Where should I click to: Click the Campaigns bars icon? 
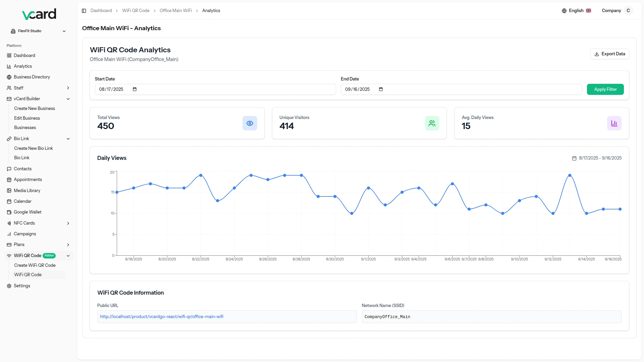tap(9, 234)
